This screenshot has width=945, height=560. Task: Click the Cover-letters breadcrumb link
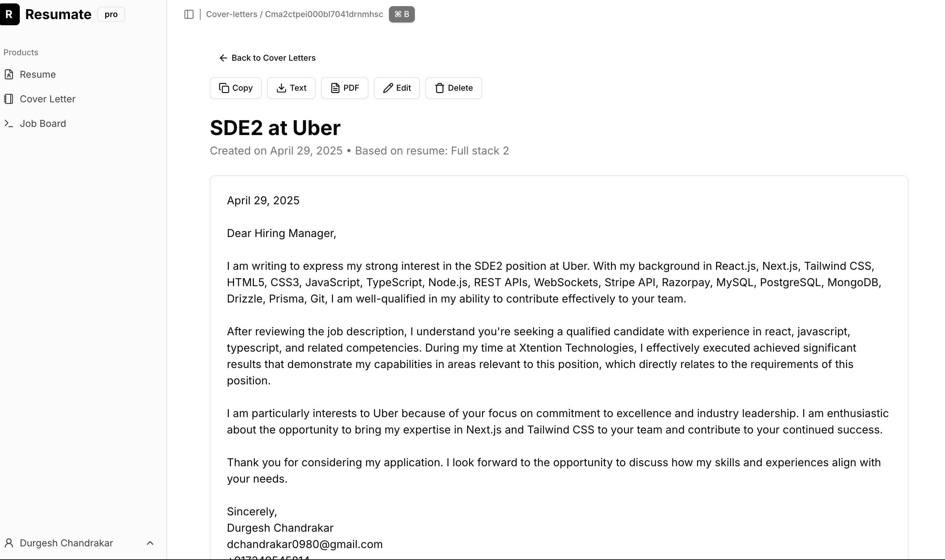[231, 14]
